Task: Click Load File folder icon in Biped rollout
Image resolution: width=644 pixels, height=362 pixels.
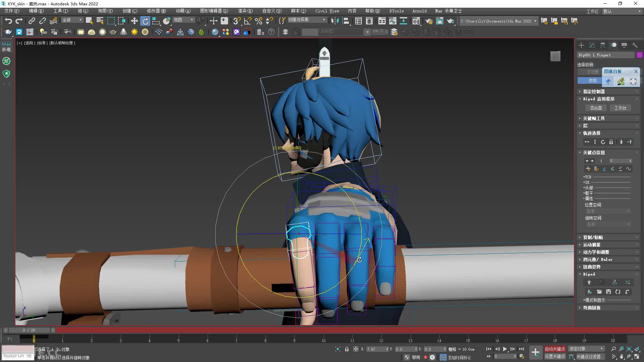Action: 599,292
